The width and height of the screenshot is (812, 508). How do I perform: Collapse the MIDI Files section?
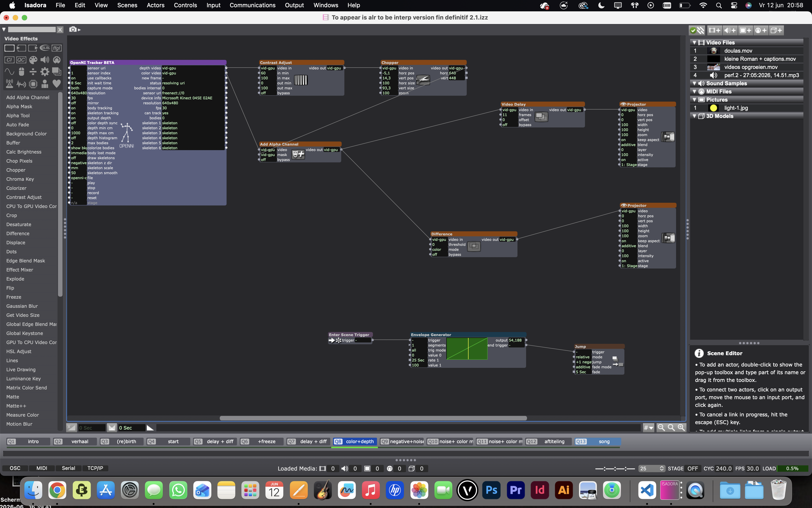[x=694, y=91]
